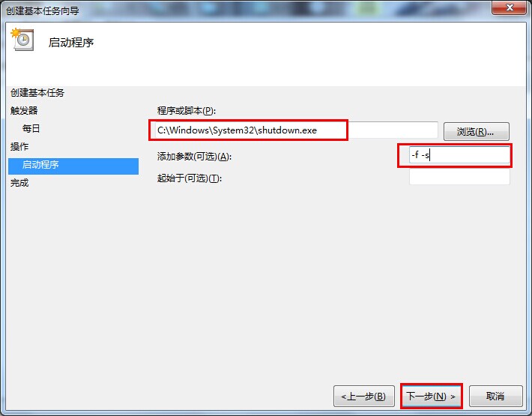Click the 添加参数(可选)(A): label
This screenshot has width=532, height=416.
pyautogui.click(x=194, y=157)
